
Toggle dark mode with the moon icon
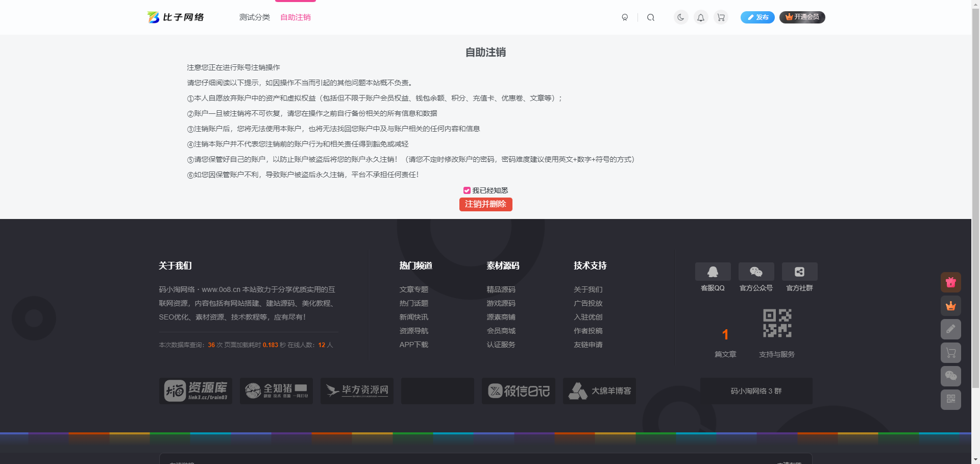[680, 17]
